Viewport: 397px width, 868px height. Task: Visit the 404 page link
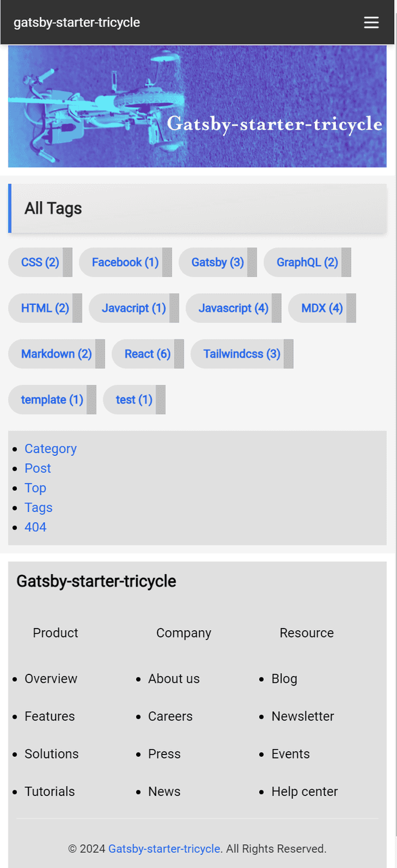pos(35,527)
